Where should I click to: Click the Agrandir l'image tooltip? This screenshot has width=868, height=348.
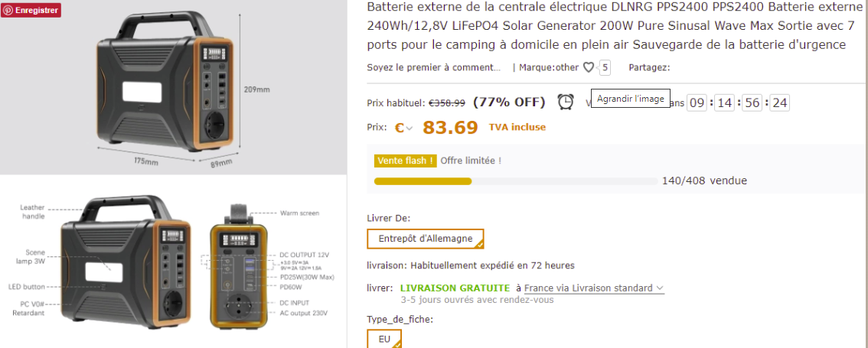click(x=630, y=99)
